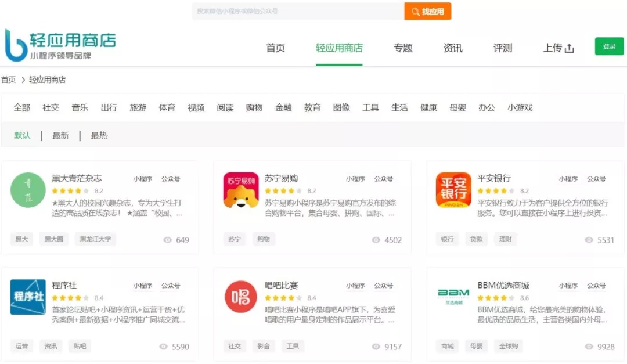This screenshot has height=364, width=627.
Task: Select the 轻应用商店 navigation tab
Action: [x=339, y=48]
